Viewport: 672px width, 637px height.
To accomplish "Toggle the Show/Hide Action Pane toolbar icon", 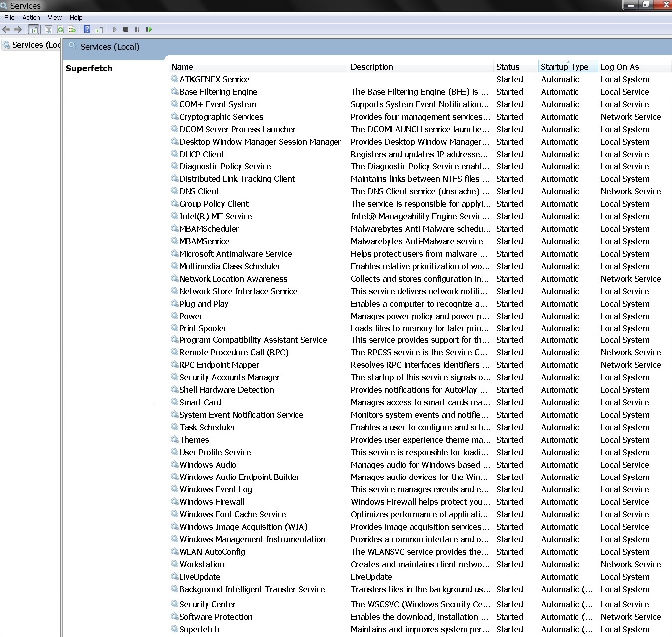I will (x=99, y=29).
